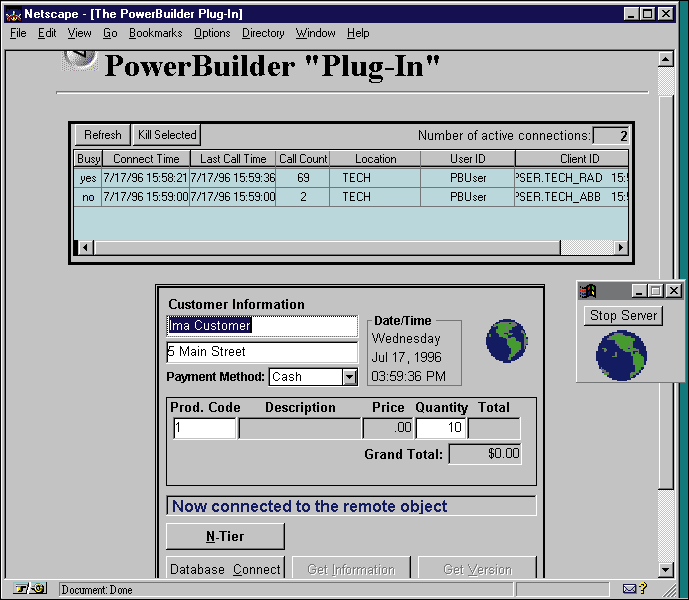Click the Description field

coord(300,428)
